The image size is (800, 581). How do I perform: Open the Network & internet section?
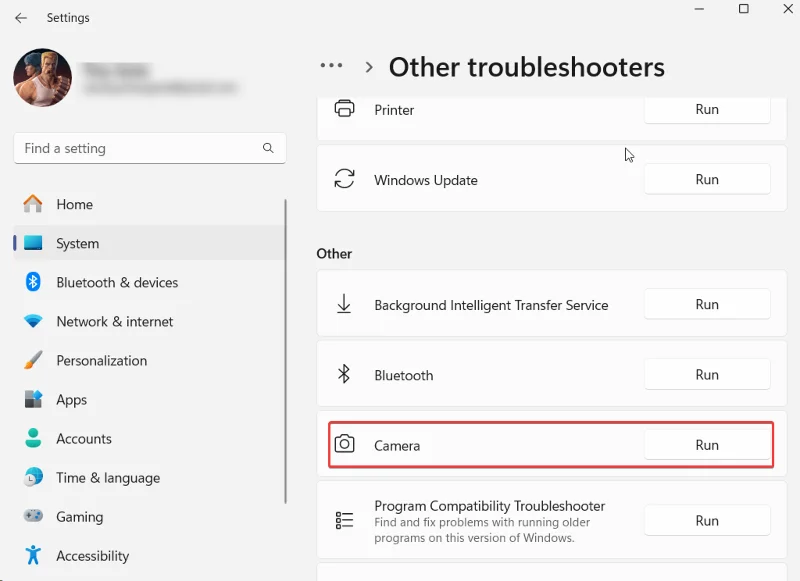33,321
